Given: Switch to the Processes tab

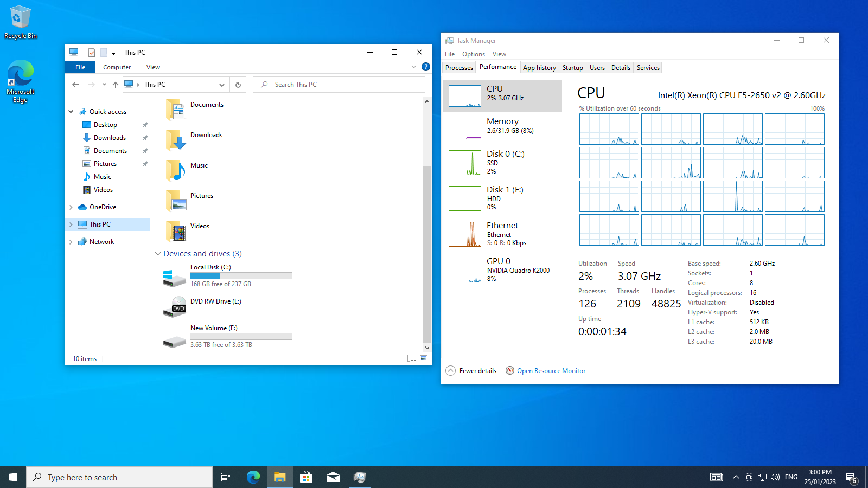Looking at the screenshot, I should click(x=459, y=68).
